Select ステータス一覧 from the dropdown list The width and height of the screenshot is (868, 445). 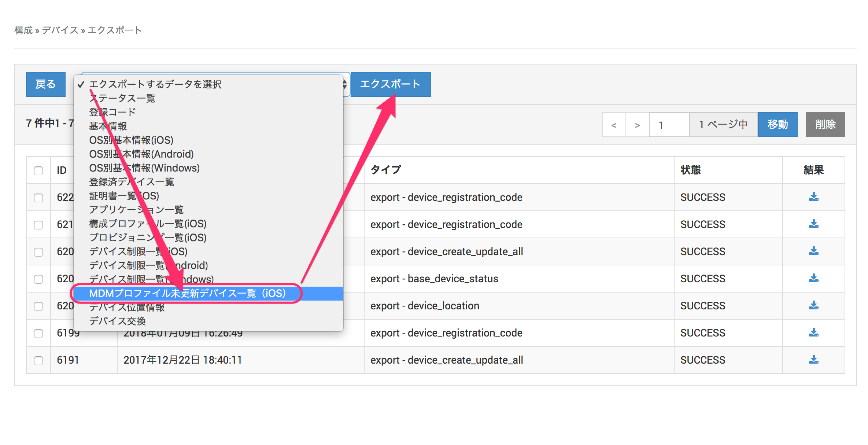click(x=122, y=98)
